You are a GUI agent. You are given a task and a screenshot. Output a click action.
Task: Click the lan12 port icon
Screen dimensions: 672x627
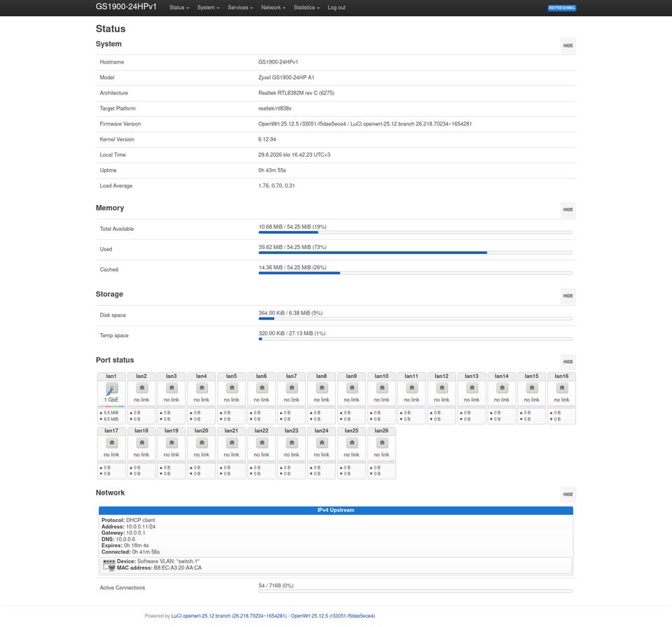(442, 388)
